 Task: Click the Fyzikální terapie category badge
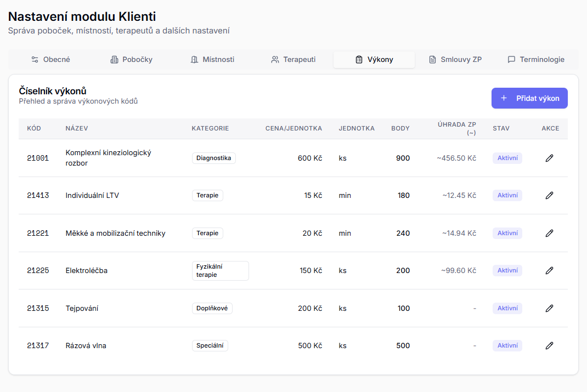click(x=220, y=270)
